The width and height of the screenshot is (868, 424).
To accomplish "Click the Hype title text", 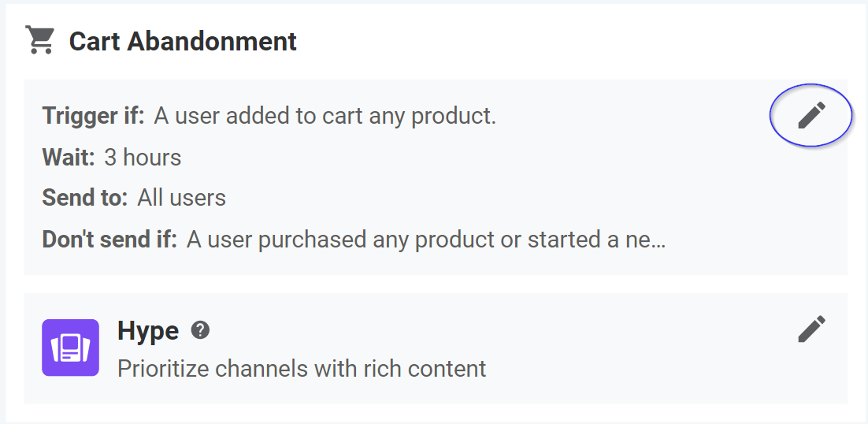I will point(148,331).
